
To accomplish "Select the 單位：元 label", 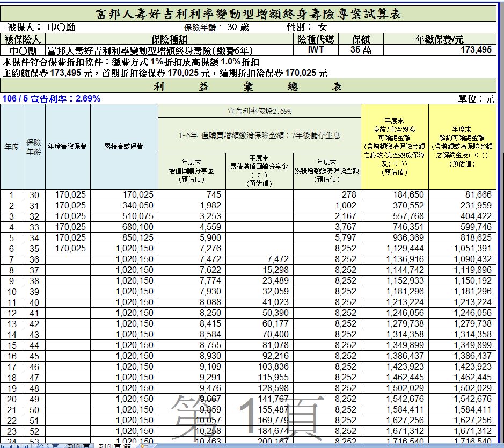I will [476, 99].
